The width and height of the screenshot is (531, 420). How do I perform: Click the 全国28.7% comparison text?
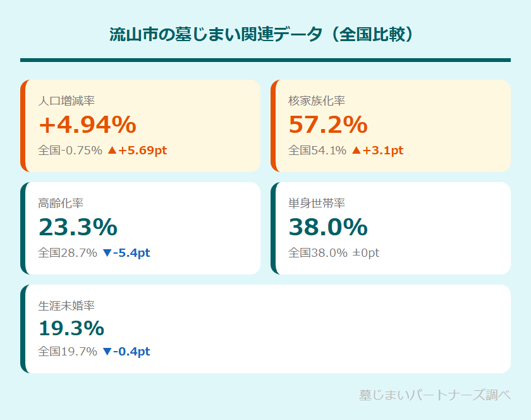[x=68, y=253]
